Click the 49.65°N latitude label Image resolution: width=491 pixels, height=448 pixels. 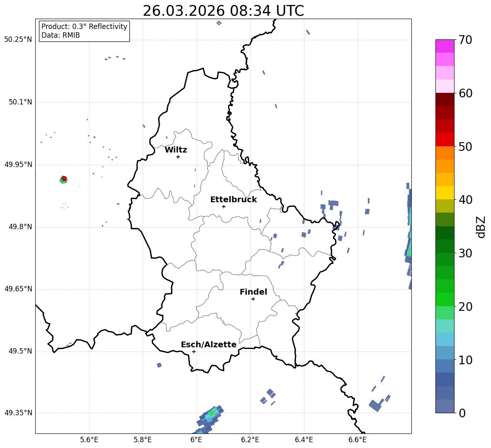[18, 289]
